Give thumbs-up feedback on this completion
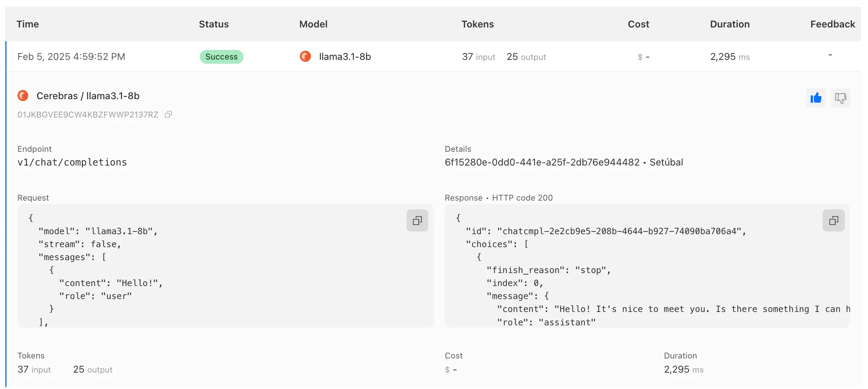The image size is (868, 389). (816, 98)
